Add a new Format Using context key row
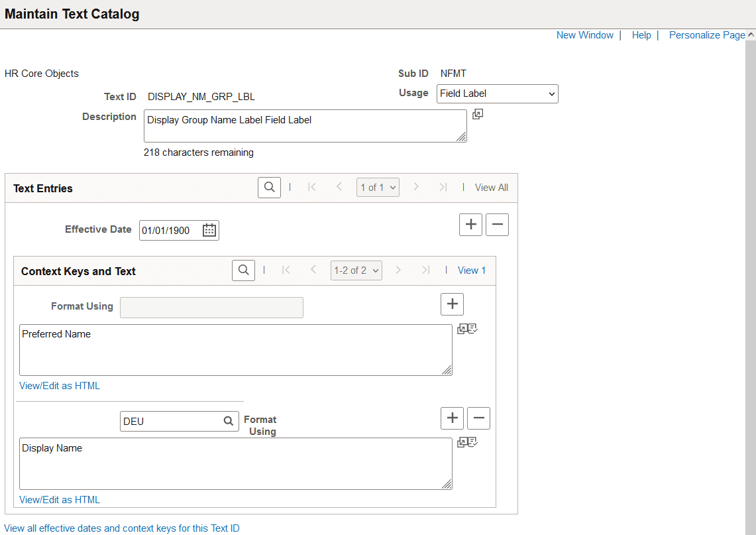 [452, 304]
